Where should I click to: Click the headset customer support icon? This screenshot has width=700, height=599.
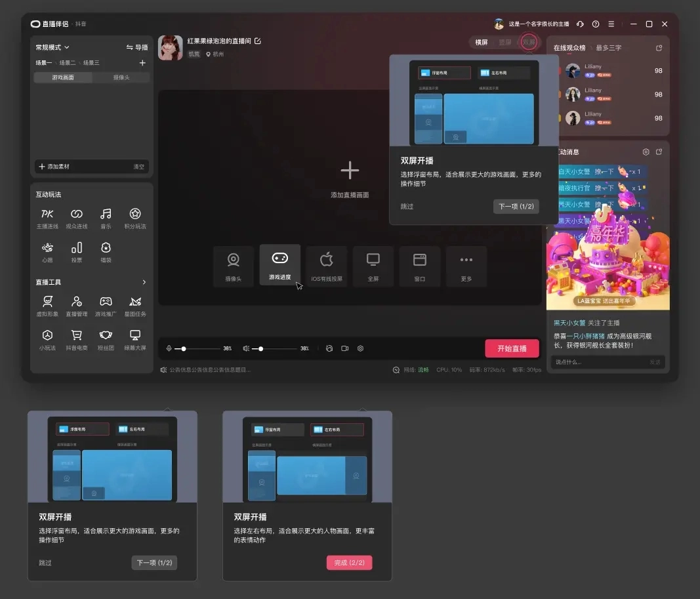coord(580,24)
